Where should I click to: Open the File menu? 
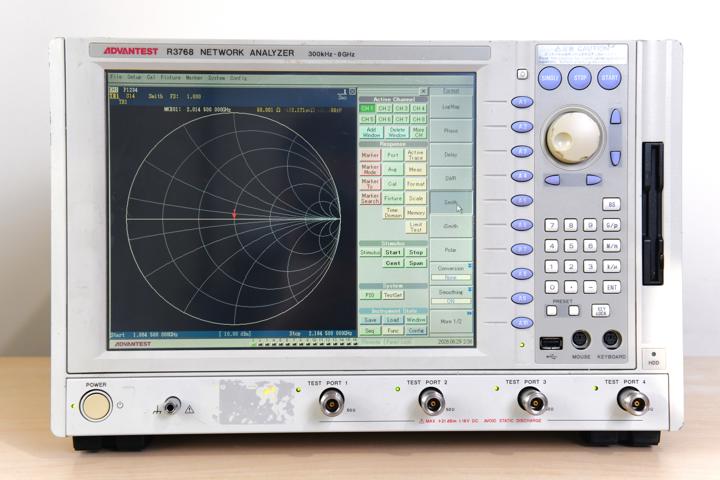(x=116, y=77)
